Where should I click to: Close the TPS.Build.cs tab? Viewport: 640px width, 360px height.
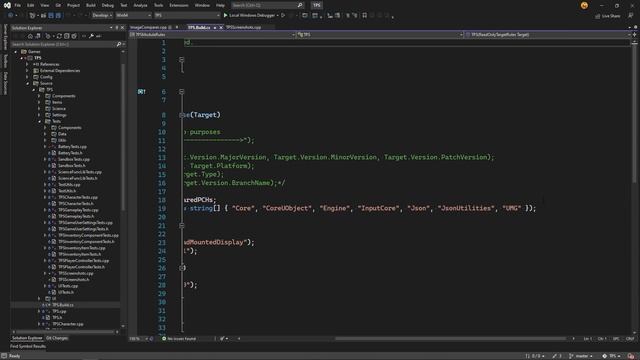pyautogui.click(x=221, y=27)
